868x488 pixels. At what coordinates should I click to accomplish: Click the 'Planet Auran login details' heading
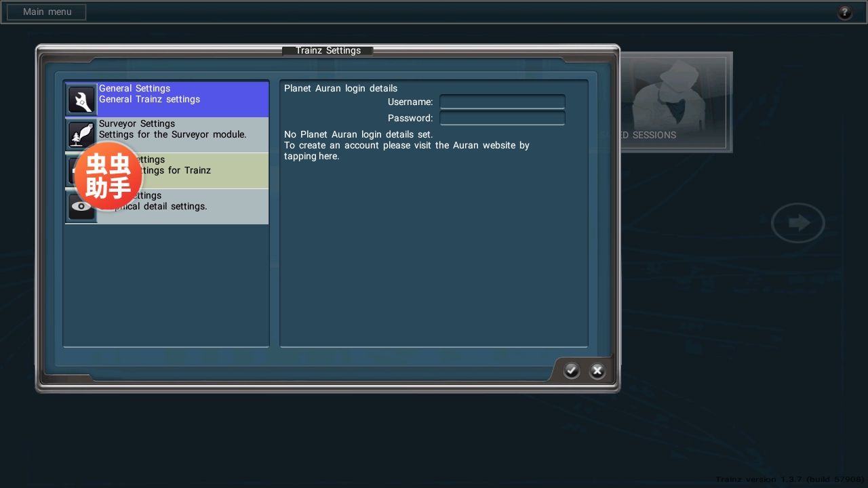click(340, 88)
